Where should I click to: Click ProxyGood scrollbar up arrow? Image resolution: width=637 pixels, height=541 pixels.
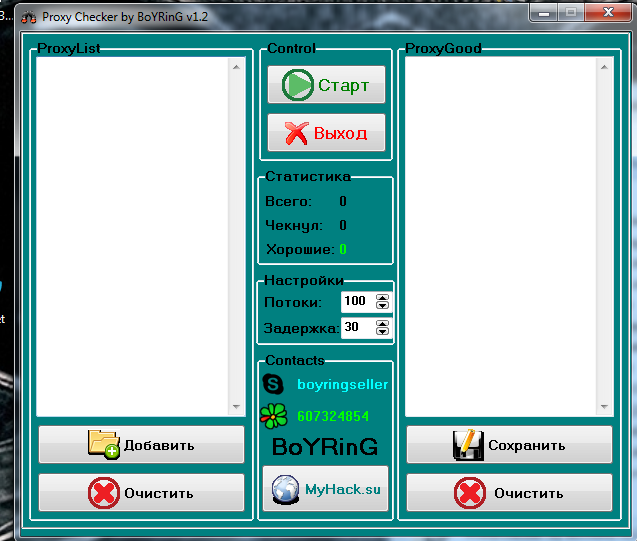point(604,67)
